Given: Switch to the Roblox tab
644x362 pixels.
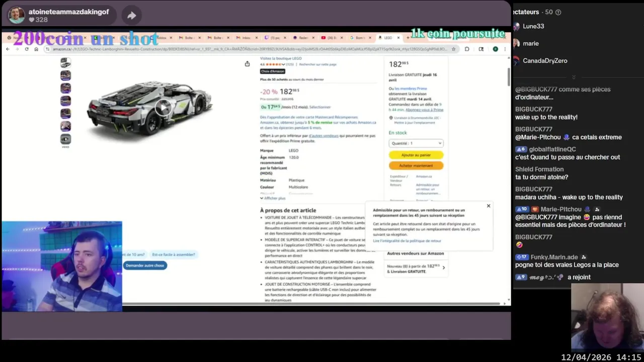Looking at the screenshot, I should click(161, 38).
